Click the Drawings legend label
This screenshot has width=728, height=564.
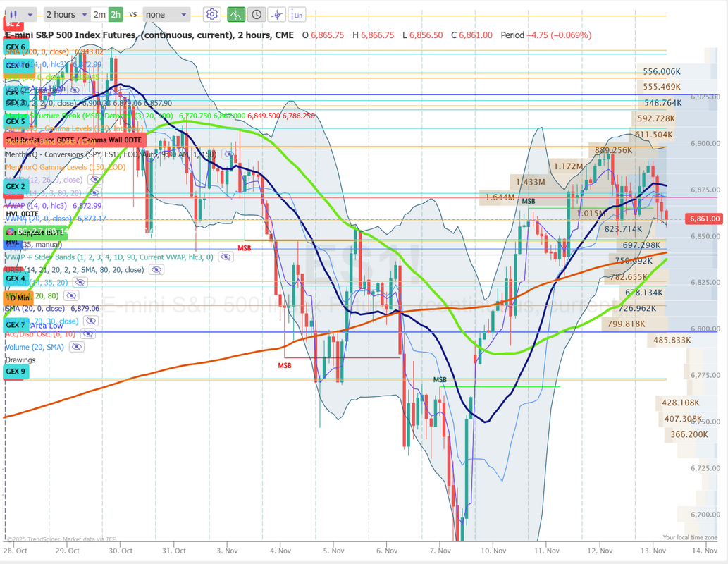click(20, 360)
